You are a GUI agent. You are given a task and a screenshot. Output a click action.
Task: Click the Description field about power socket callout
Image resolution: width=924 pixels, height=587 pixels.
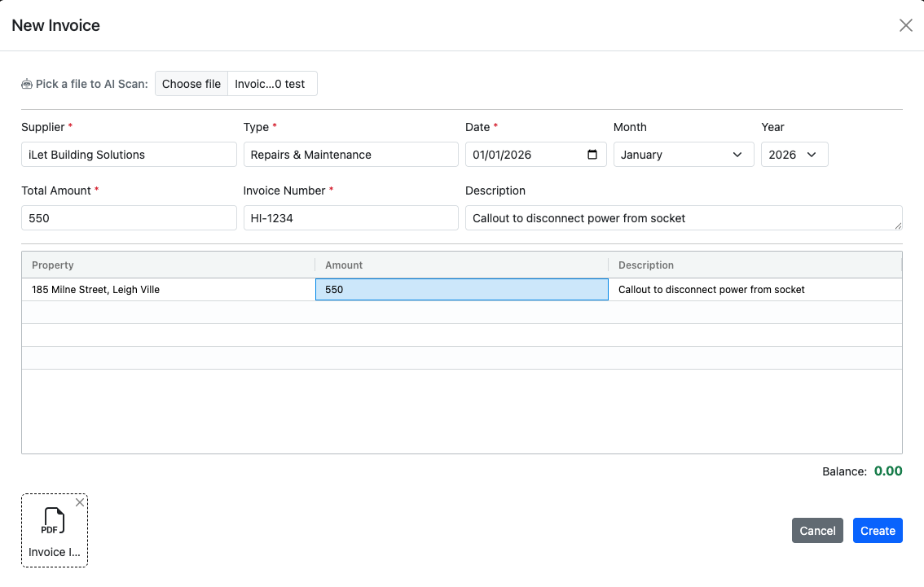(x=683, y=217)
